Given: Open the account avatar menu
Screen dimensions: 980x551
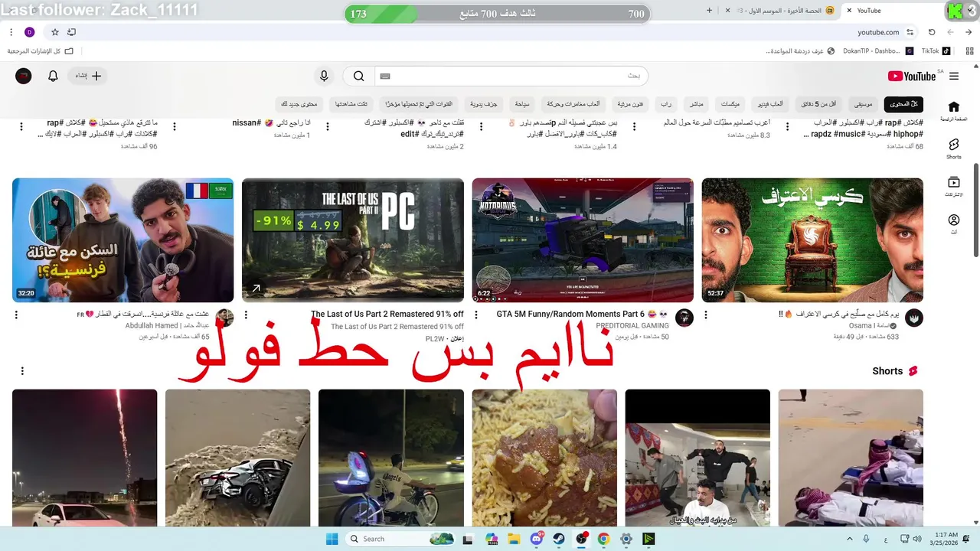Looking at the screenshot, I should pos(24,76).
